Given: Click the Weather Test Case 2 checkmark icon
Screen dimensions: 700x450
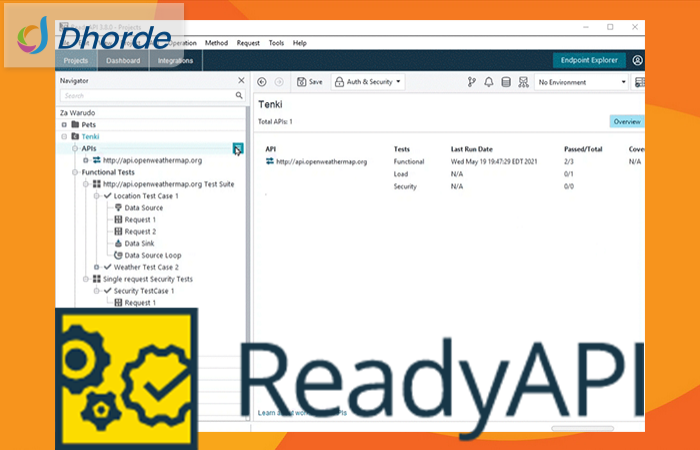Looking at the screenshot, I should click(107, 267).
